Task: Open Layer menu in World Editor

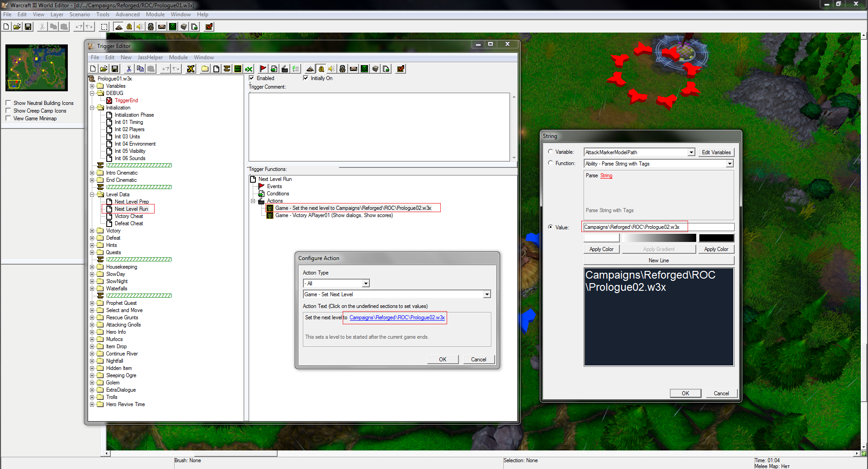Action: coord(57,14)
